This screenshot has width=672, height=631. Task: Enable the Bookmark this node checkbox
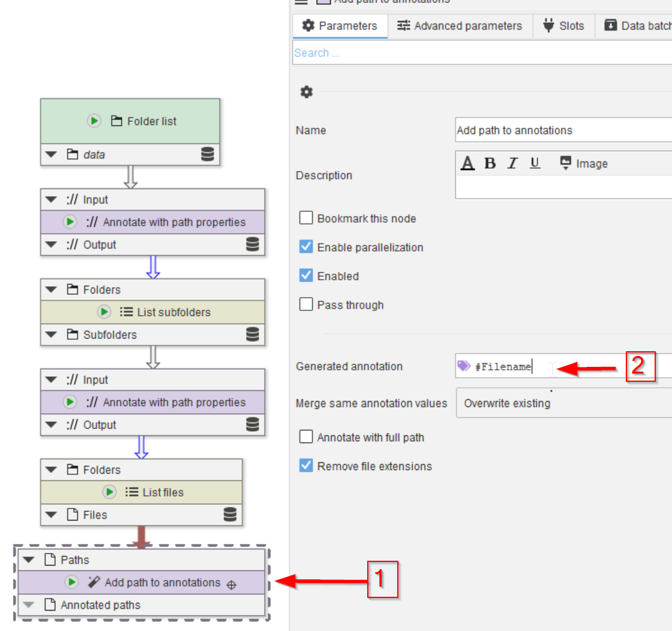pos(306,218)
